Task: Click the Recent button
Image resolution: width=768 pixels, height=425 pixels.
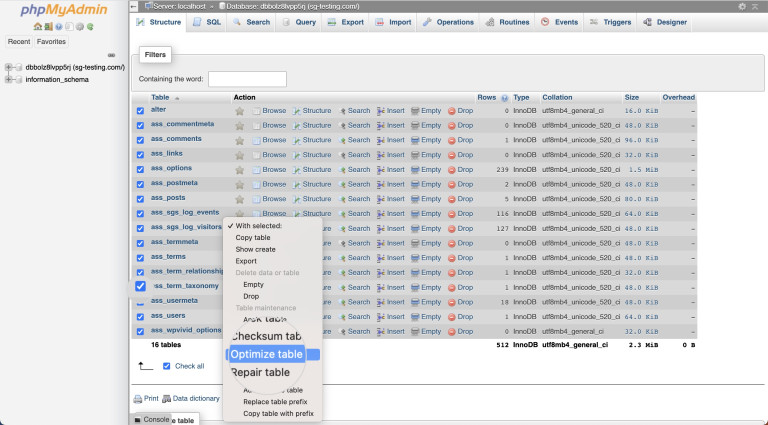Action: (x=19, y=42)
